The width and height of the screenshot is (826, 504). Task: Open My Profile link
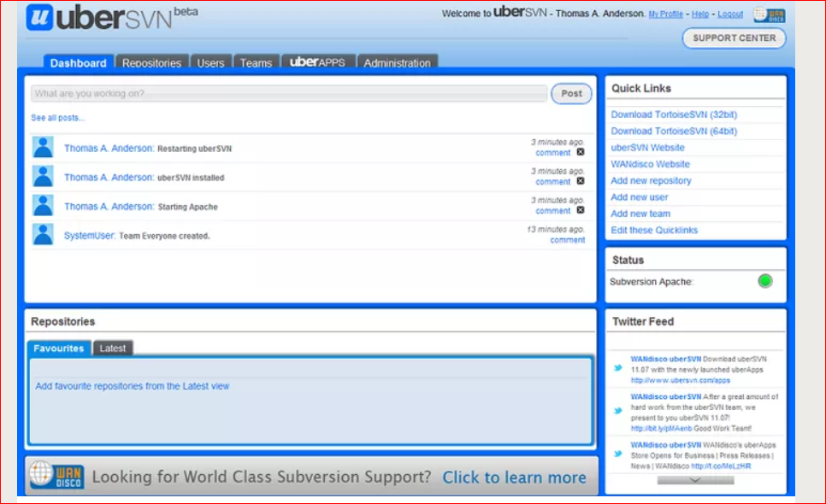(x=665, y=15)
